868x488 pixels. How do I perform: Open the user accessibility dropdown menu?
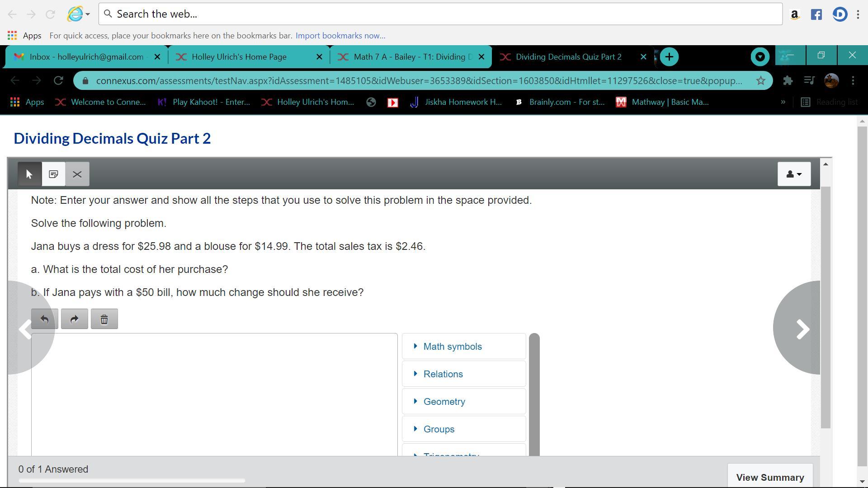coord(794,174)
